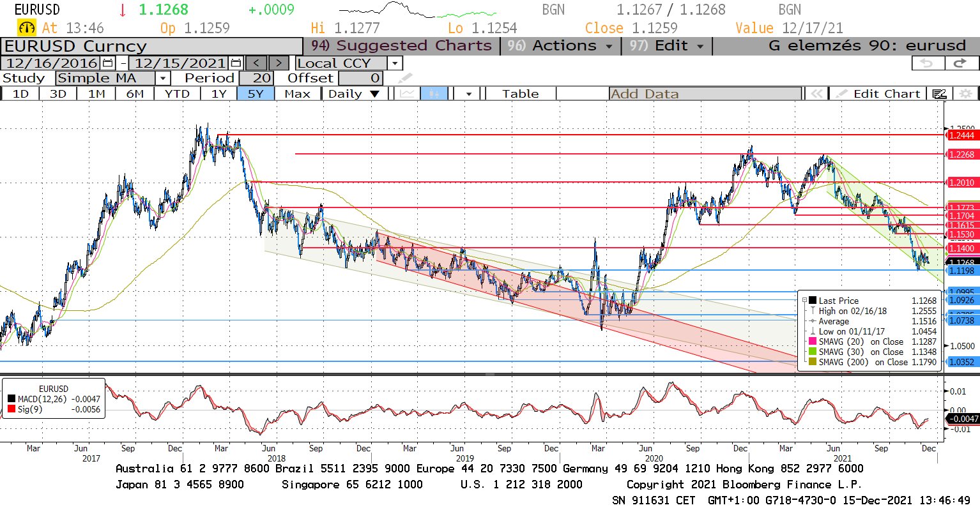Select the candlestick chart type icon
980x519 pixels.
click(x=434, y=94)
